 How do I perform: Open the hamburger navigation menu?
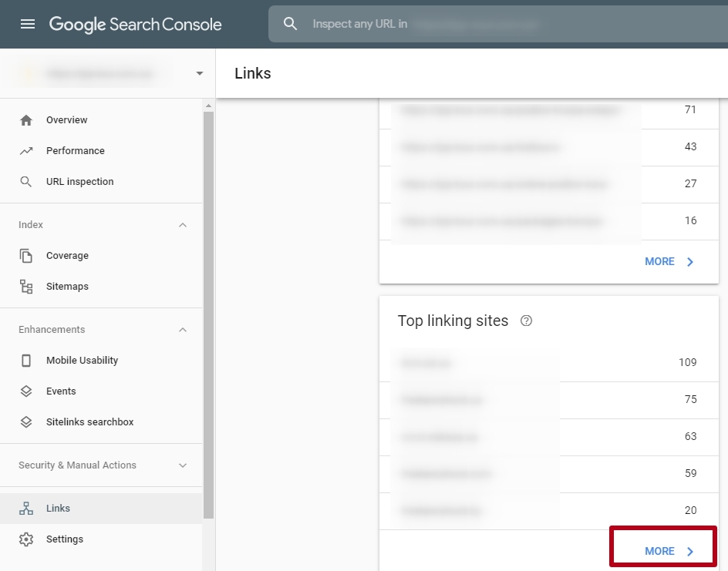(28, 24)
